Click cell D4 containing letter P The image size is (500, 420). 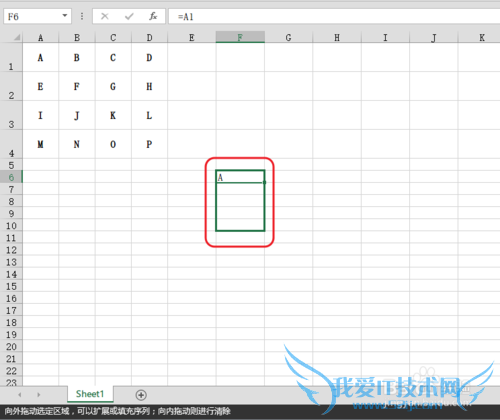[x=149, y=144]
